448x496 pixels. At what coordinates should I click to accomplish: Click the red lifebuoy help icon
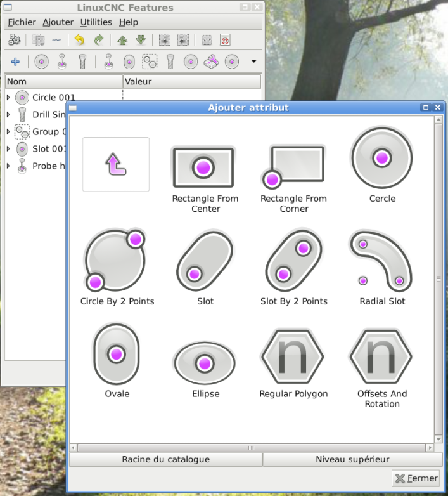pos(225,40)
